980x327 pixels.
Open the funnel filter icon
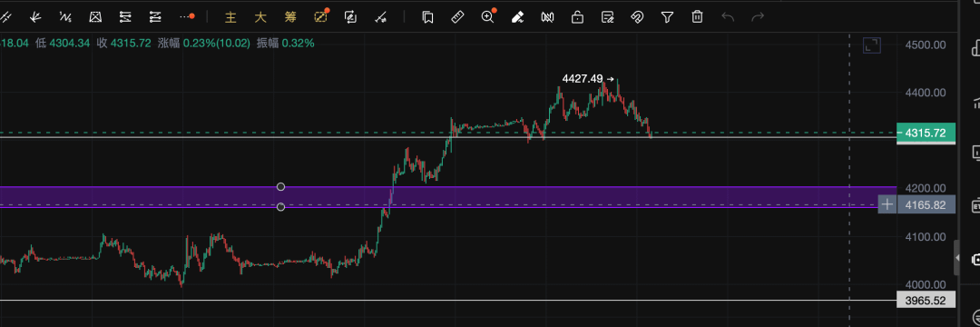[x=667, y=17]
